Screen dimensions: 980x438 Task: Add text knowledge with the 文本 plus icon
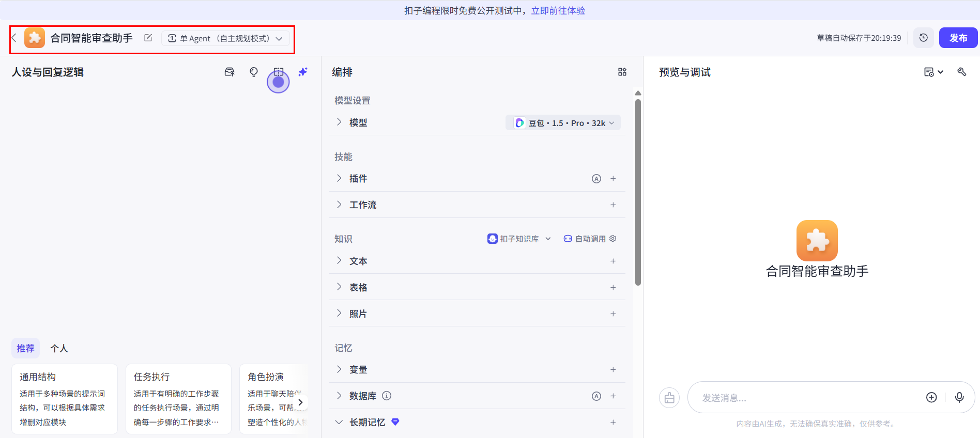click(x=613, y=261)
